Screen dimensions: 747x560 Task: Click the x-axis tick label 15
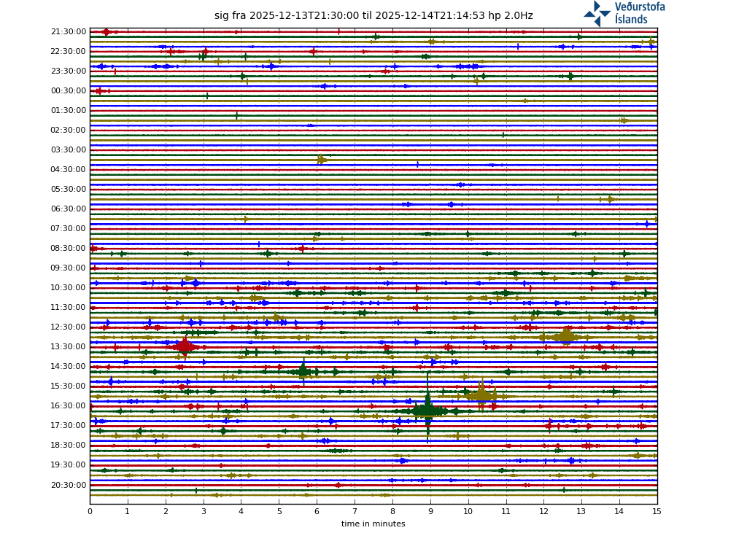[x=657, y=512]
